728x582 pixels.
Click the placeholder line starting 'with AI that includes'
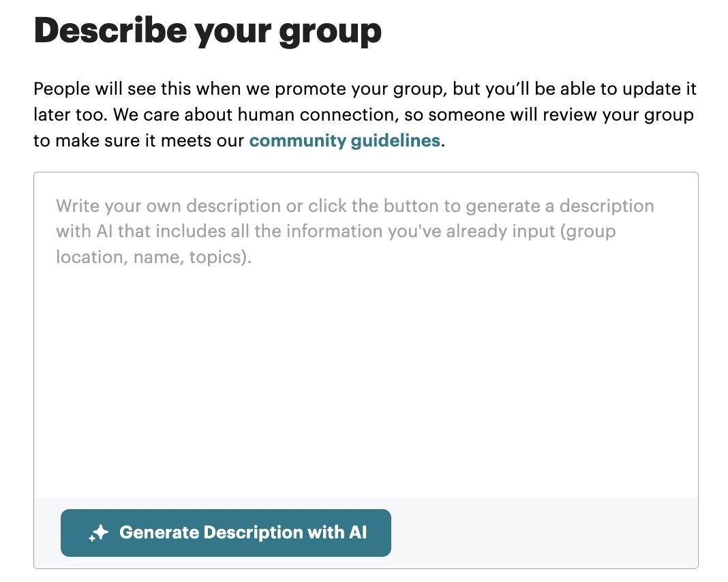point(335,231)
